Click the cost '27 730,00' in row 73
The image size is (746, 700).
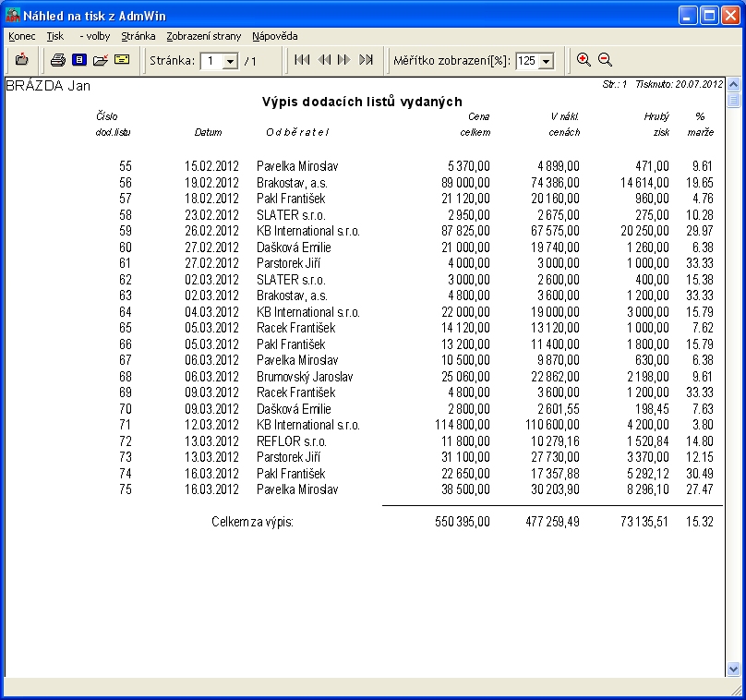[x=555, y=457]
